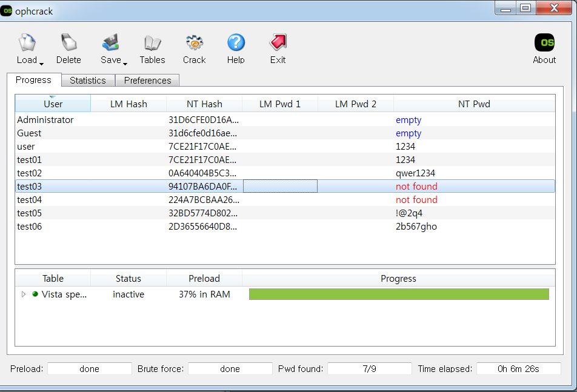Select the test02 user row
The image size is (577, 392).
(x=285, y=173)
